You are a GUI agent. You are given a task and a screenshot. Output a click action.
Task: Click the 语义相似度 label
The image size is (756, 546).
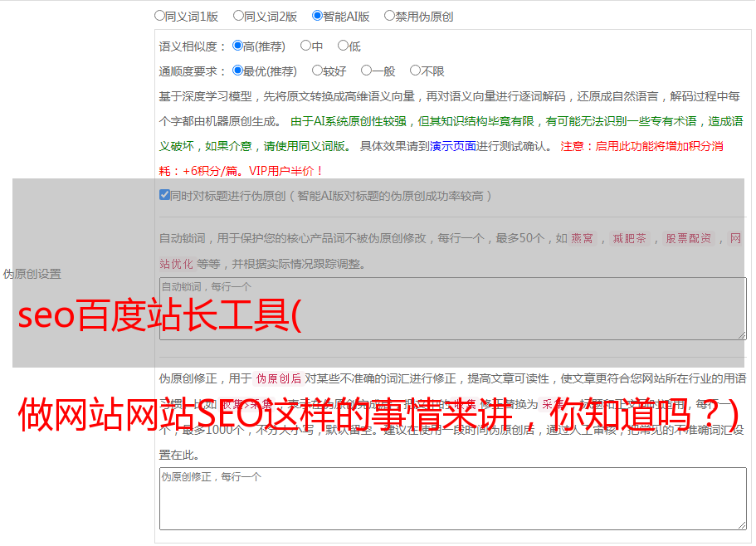[192, 46]
